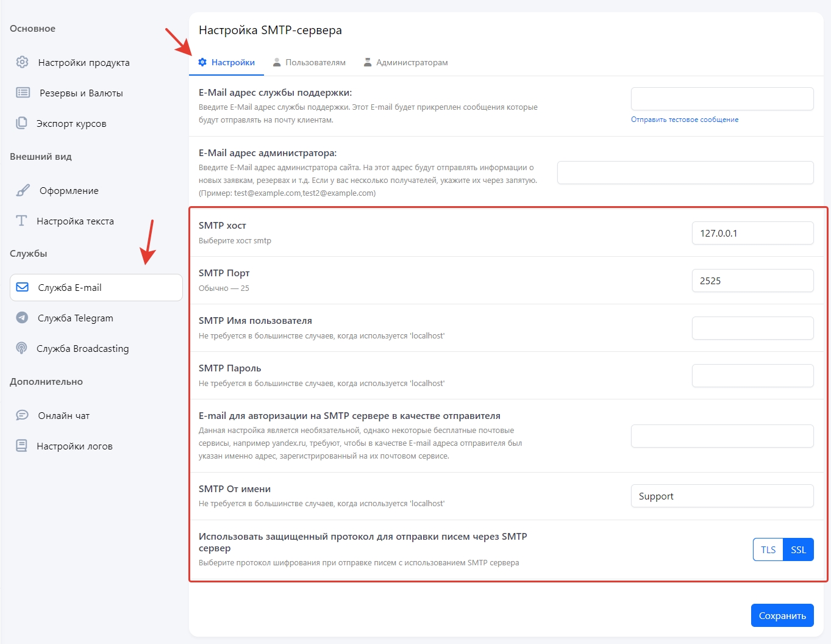Click the SMTP Пароль input field
The image size is (831, 644).
(x=752, y=376)
